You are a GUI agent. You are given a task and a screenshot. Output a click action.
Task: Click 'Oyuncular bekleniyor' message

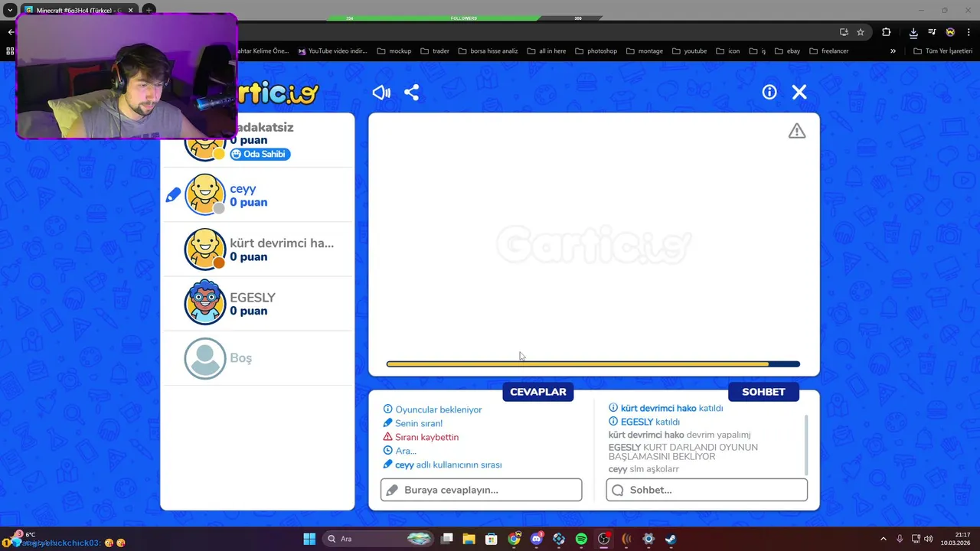click(x=438, y=409)
